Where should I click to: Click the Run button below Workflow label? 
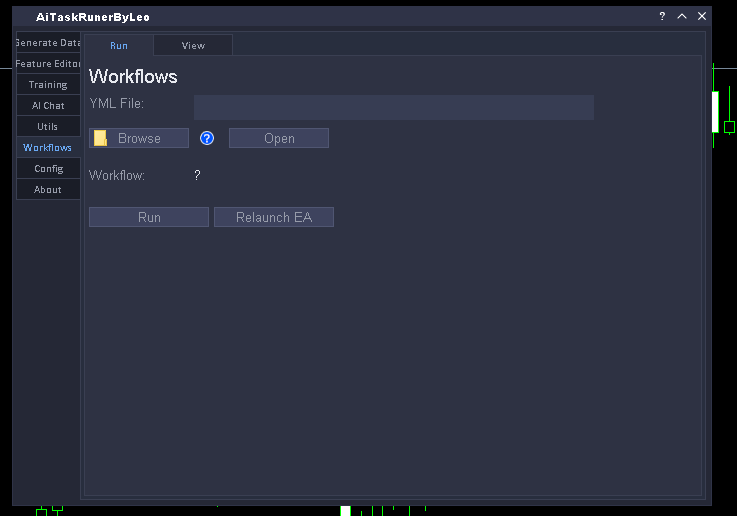click(149, 217)
